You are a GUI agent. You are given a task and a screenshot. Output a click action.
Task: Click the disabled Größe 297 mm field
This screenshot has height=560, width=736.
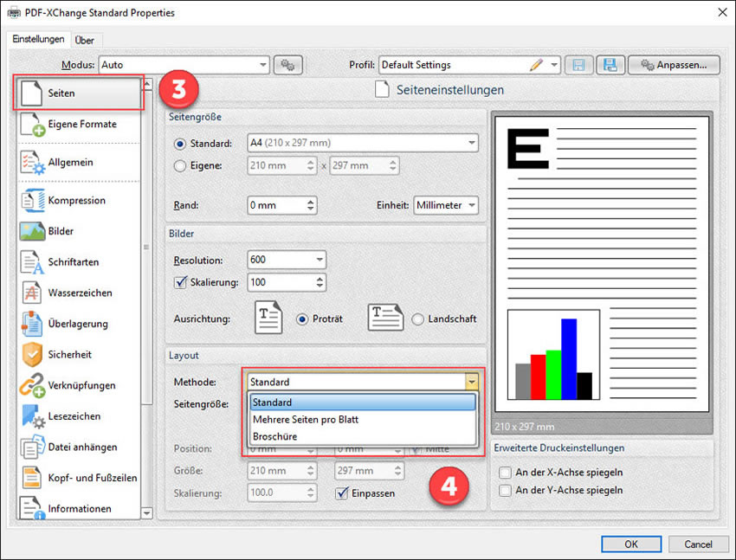(x=370, y=471)
